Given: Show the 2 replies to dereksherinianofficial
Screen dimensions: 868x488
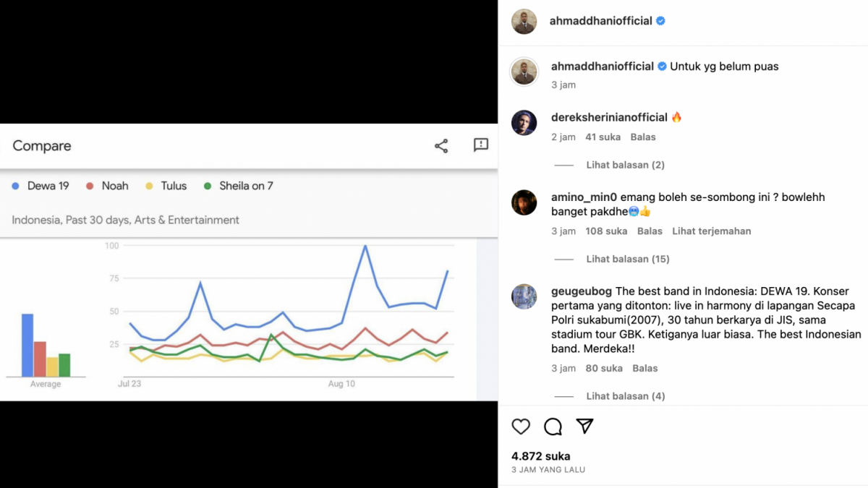Looking at the screenshot, I should click(x=625, y=164).
